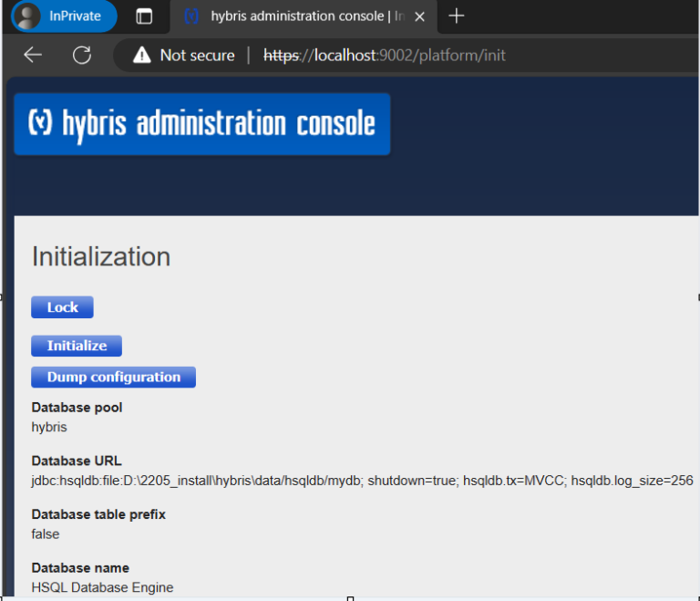Open a new tab with the plus icon
The height and width of the screenshot is (601, 700).
pyautogui.click(x=457, y=16)
